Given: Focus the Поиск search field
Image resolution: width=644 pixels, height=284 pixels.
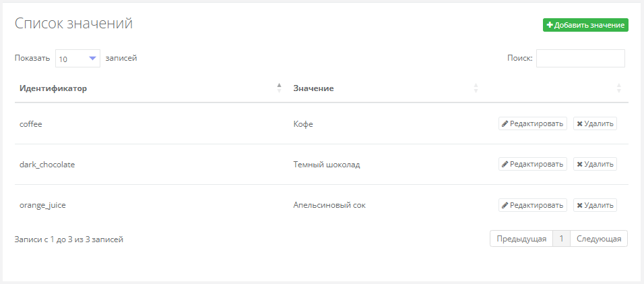Looking at the screenshot, I should 580,59.
